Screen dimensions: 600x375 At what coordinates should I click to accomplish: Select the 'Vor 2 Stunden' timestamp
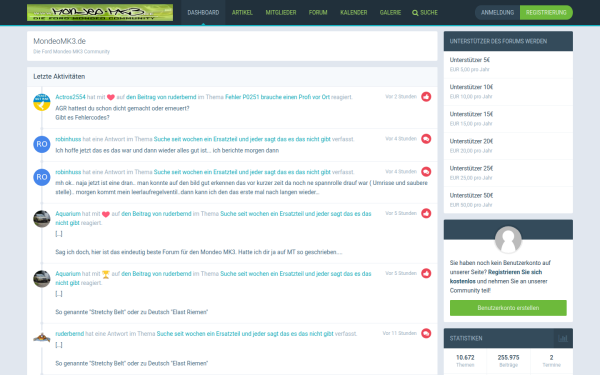[x=401, y=97]
